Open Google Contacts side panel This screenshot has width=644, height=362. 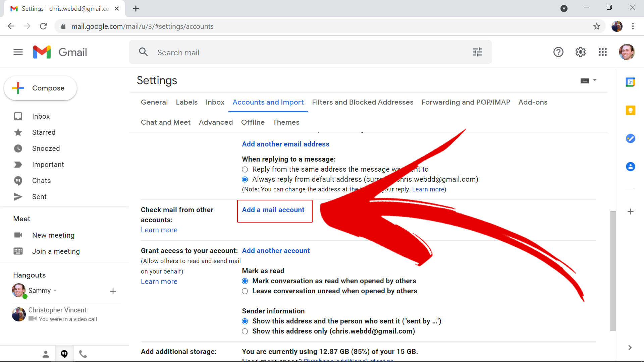(x=630, y=167)
